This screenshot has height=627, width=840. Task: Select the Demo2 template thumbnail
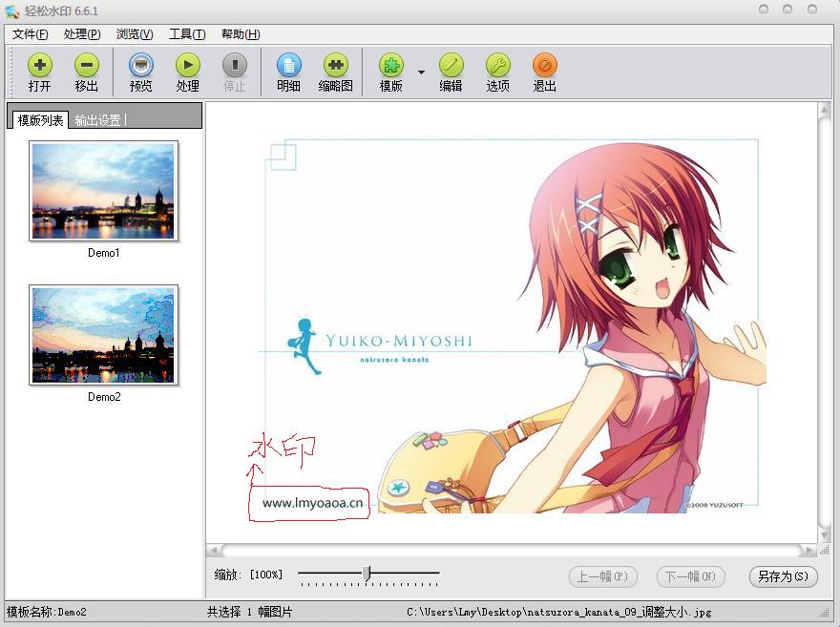pos(103,335)
